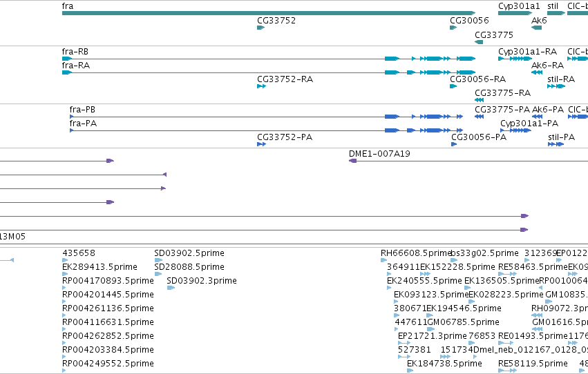Select EST RP004116631.5prime
This screenshot has width=588, height=374.
(x=108, y=323)
